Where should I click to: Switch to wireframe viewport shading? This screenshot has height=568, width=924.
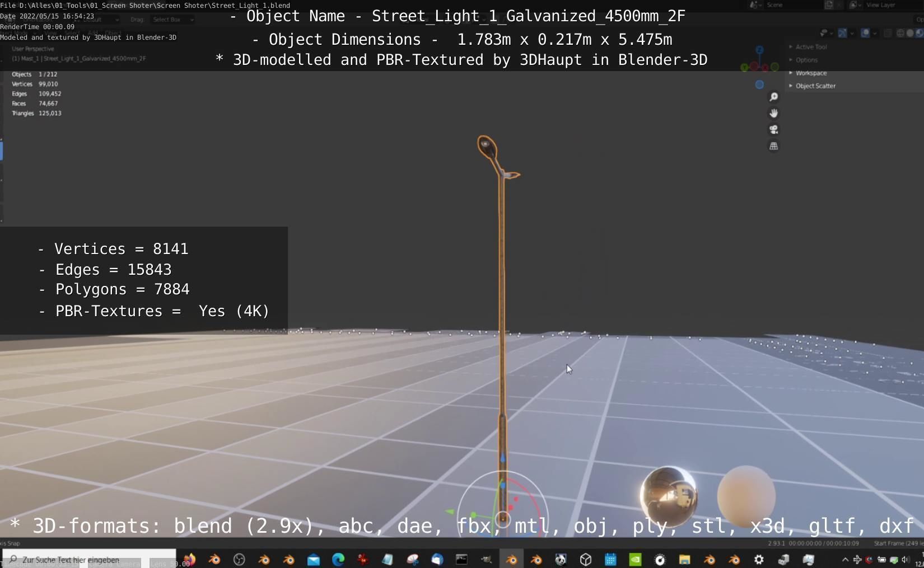pyautogui.click(x=900, y=34)
